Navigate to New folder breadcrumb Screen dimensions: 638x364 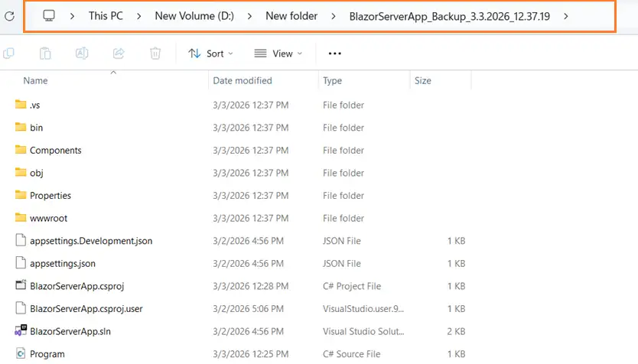point(291,16)
